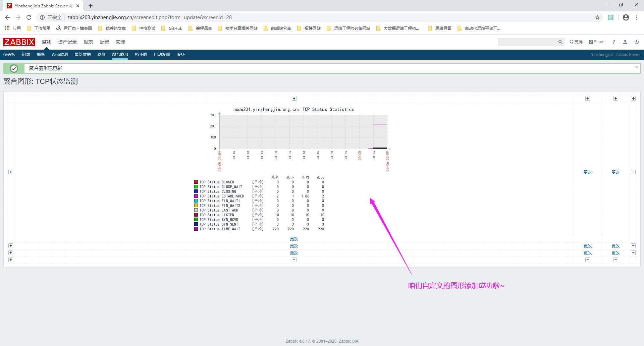
Task: Go to the 图形 submenu
Action: (101, 55)
